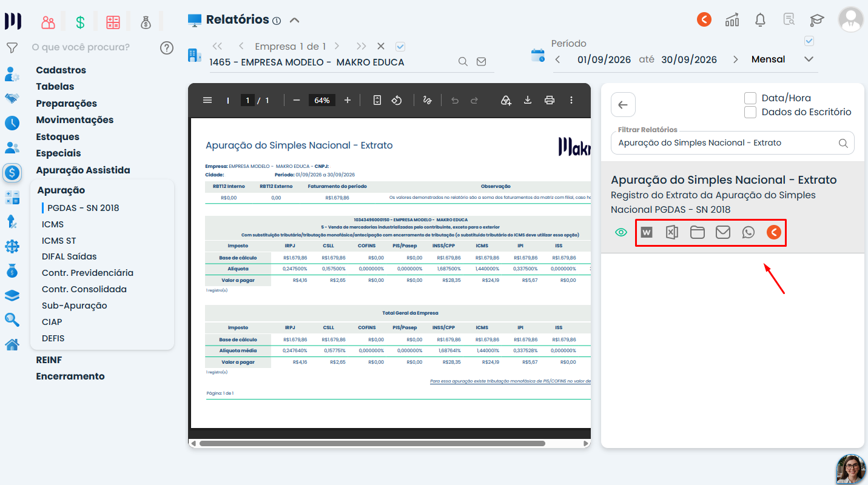Click the PDF download icon
Screen dimensions: 868x485
[528, 100]
